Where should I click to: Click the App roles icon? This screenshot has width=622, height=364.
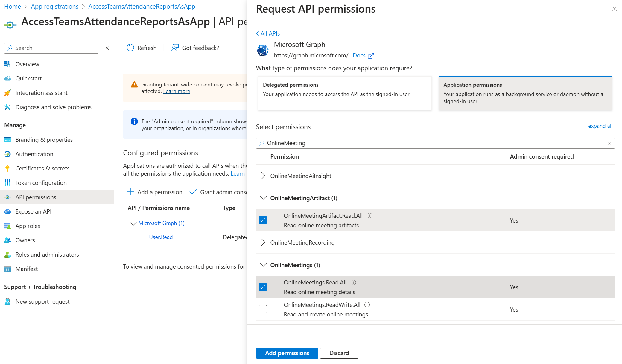(x=7, y=226)
